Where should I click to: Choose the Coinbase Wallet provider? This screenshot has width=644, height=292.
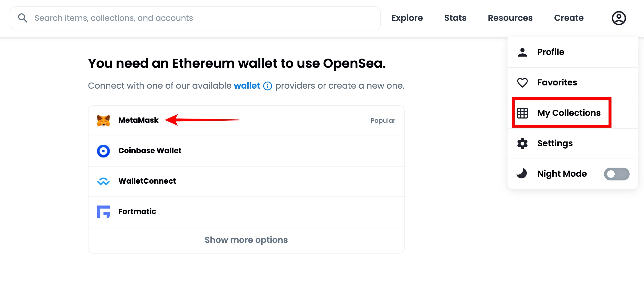[x=150, y=151]
